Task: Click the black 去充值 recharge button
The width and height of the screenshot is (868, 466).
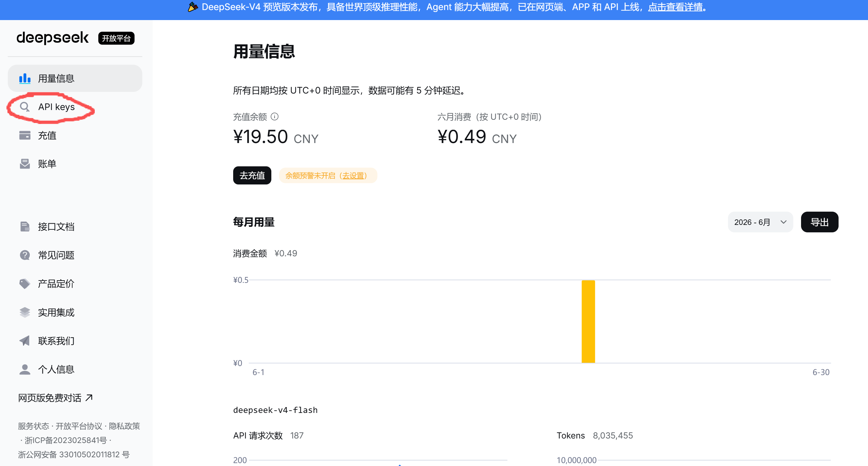Action: 252,175
